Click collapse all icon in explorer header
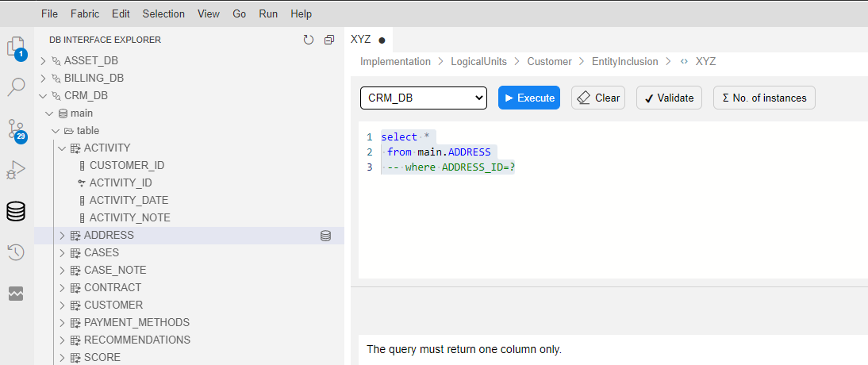The width and height of the screenshot is (868, 365). click(329, 40)
